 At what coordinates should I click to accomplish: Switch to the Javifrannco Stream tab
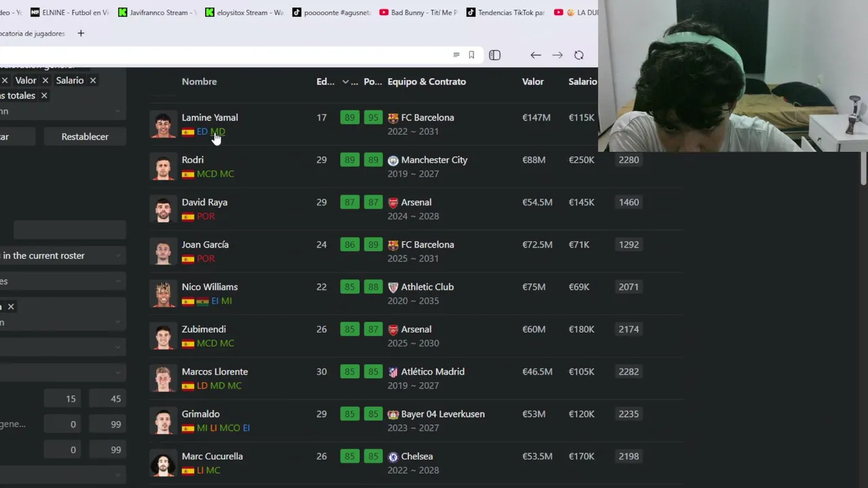(157, 12)
